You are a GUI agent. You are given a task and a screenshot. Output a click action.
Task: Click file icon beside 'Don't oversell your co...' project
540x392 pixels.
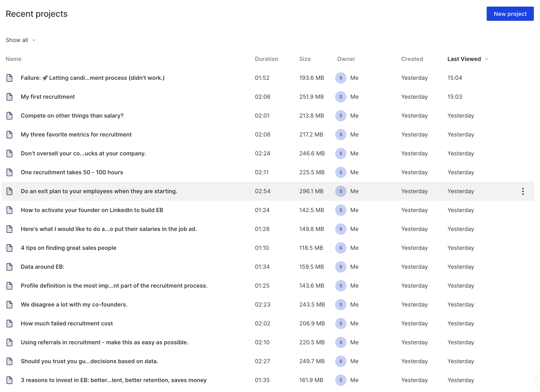pyautogui.click(x=9, y=153)
